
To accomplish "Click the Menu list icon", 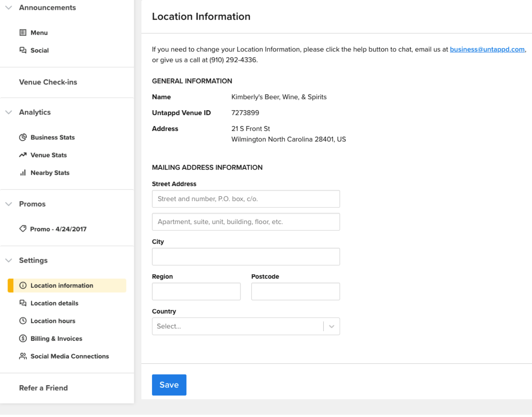I will point(23,32).
